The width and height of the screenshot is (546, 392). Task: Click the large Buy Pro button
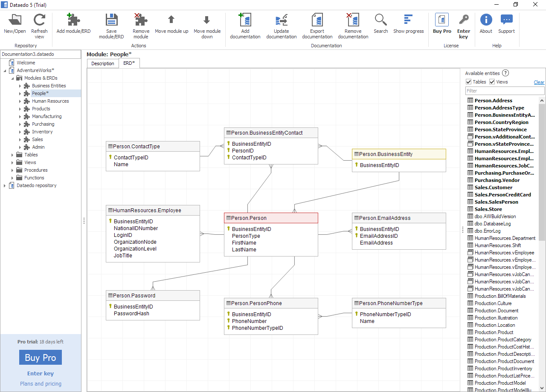tap(41, 357)
